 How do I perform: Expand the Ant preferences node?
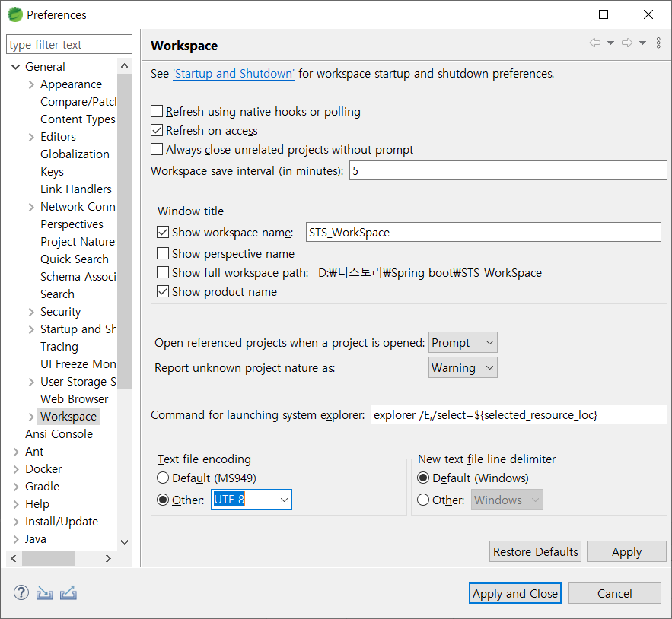point(16,452)
